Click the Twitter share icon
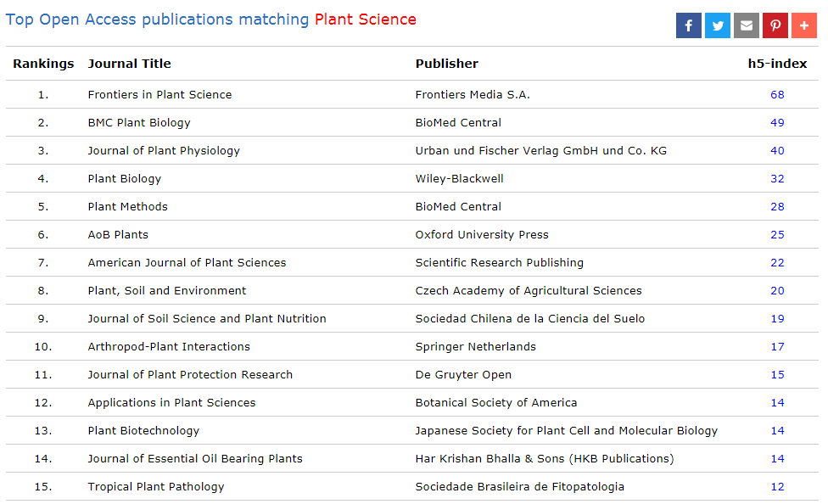 click(718, 25)
